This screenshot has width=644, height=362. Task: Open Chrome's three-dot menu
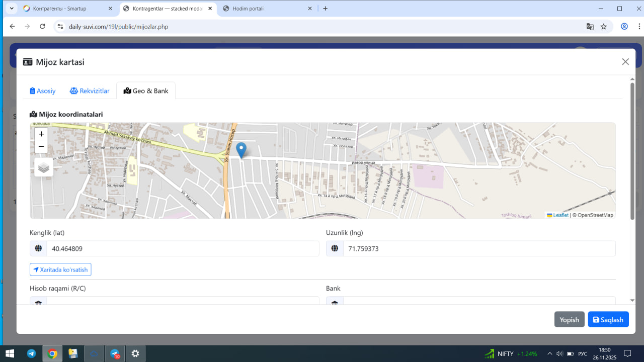point(638,27)
